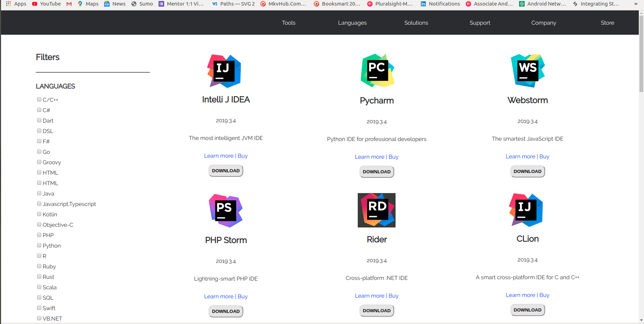644x324 pixels.
Task: Enable the Javascript,Typescript filter
Action: 39,203
